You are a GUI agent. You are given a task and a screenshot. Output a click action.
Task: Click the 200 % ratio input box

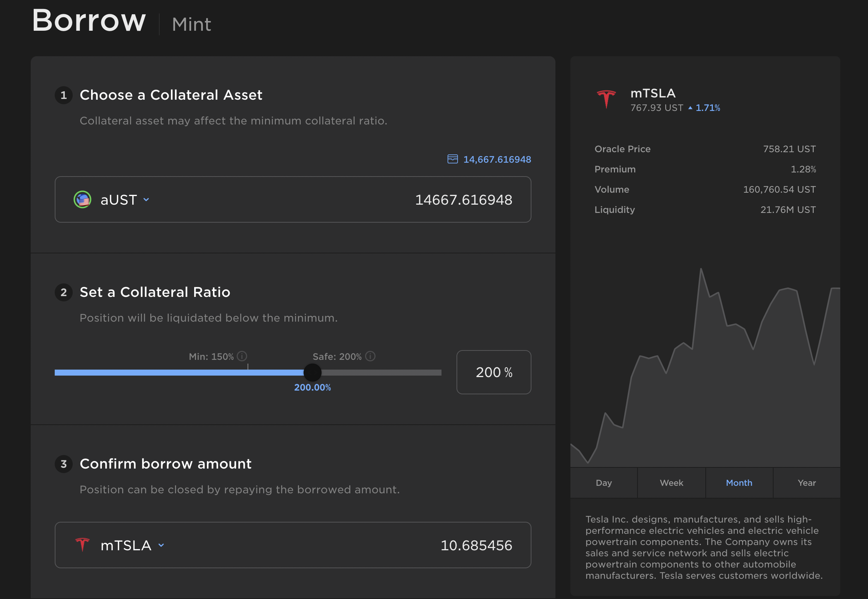click(x=493, y=372)
